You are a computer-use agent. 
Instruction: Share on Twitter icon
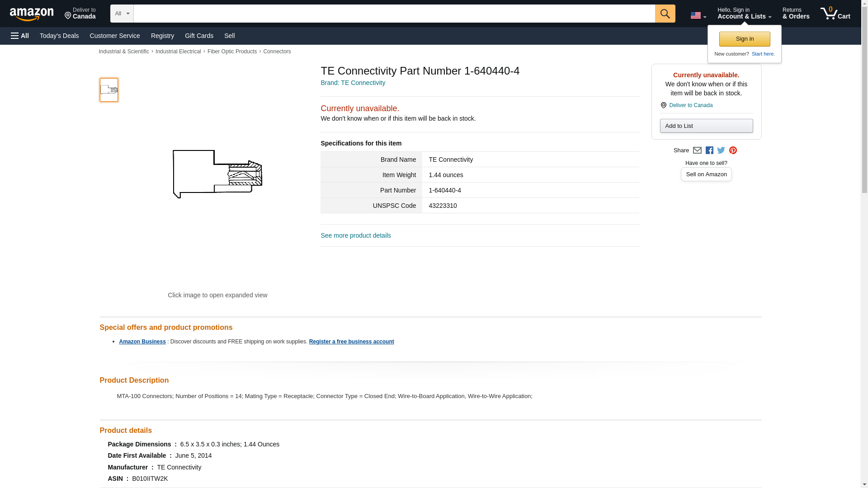pos(721,150)
